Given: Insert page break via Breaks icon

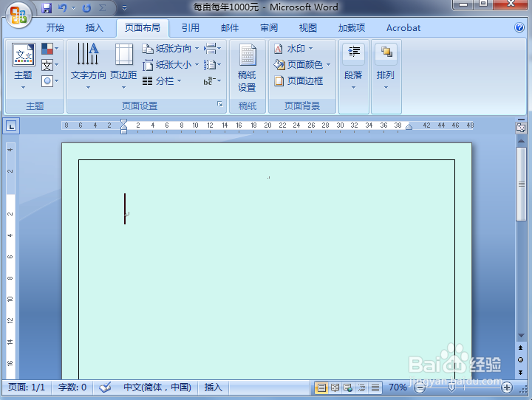Looking at the screenshot, I should coord(212,49).
